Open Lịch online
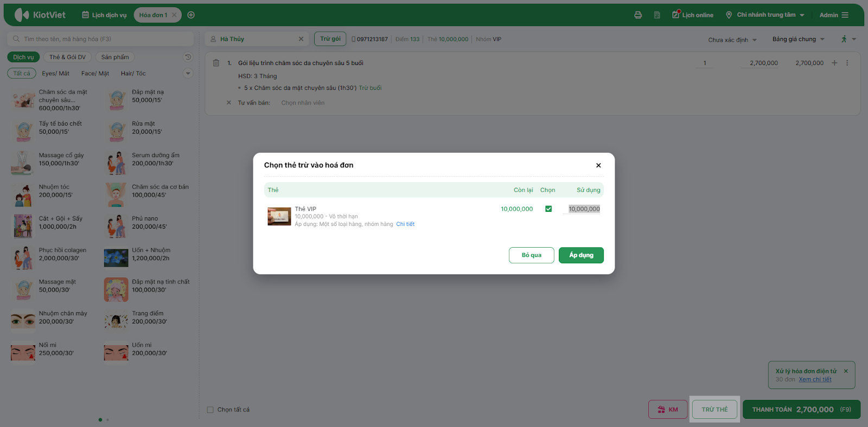Image resolution: width=868 pixels, height=427 pixels. point(693,15)
